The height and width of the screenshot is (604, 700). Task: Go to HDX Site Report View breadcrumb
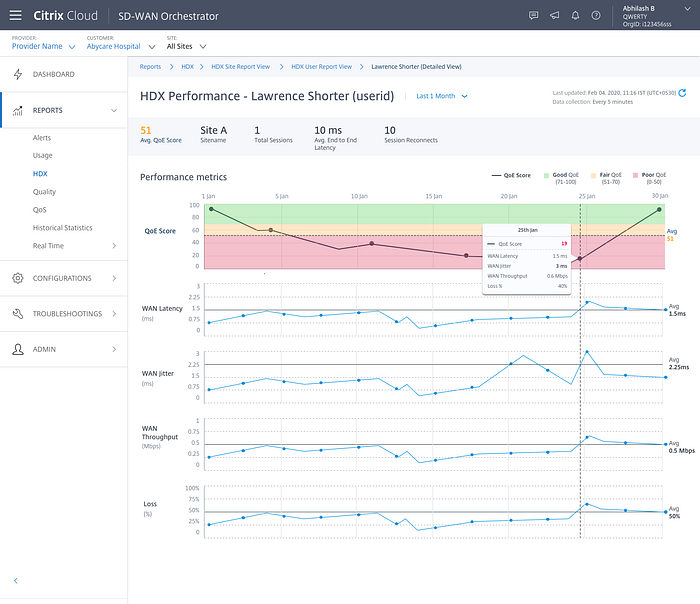[x=241, y=67]
